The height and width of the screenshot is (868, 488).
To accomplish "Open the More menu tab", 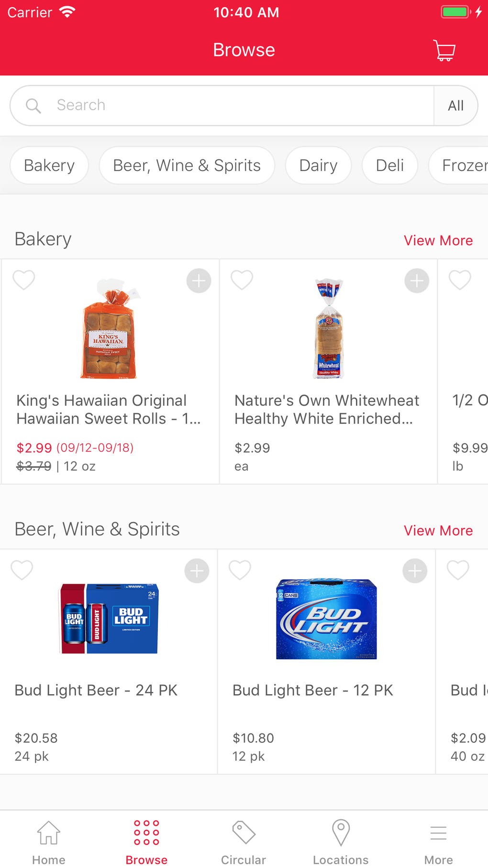I will (x=438, y=842).
